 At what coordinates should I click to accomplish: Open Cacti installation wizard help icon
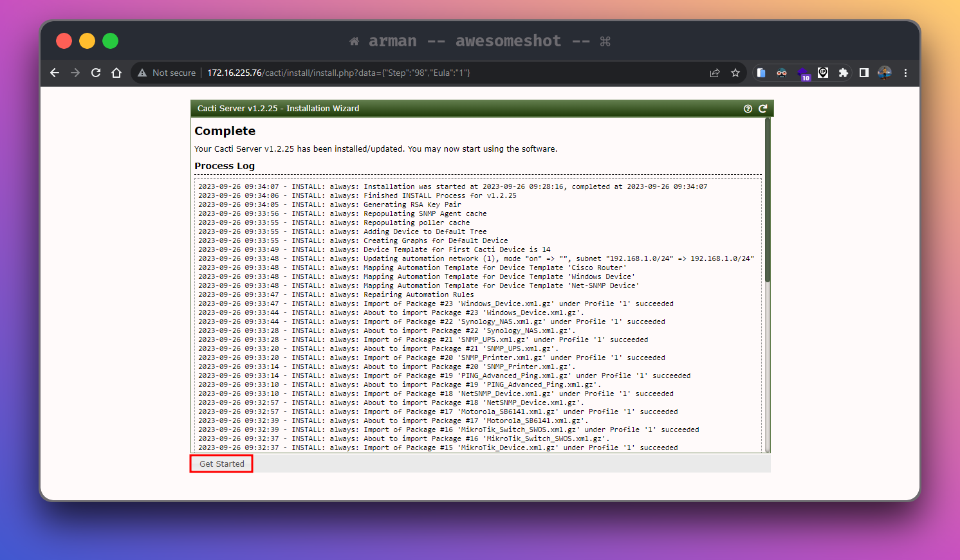coord(748,109)
